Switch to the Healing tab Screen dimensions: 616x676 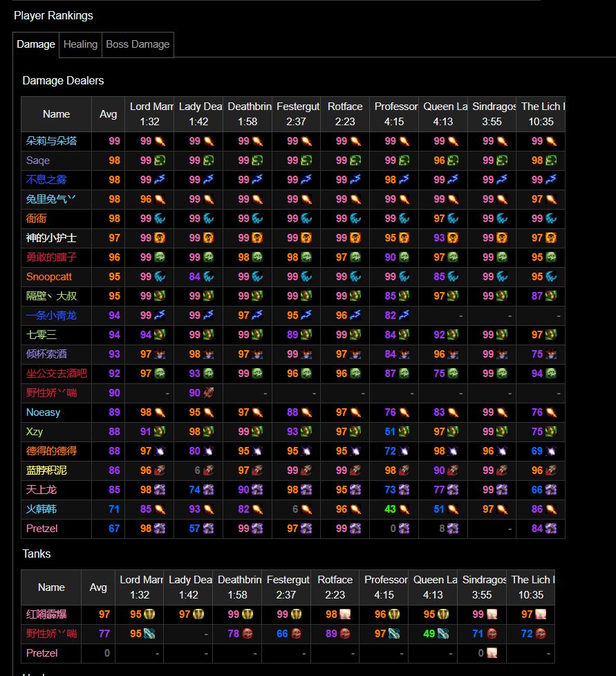[80, 44]
